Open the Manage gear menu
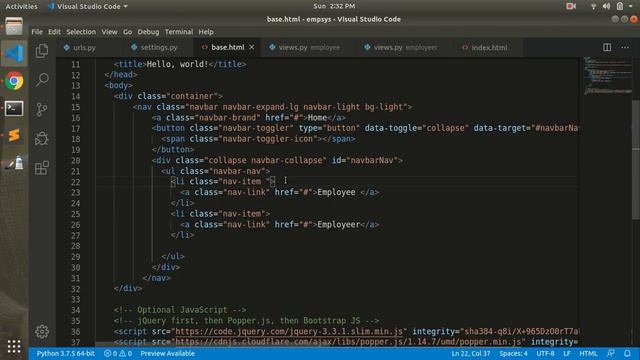This screenshot has height=360, width=640. click(x=42, y=331)
